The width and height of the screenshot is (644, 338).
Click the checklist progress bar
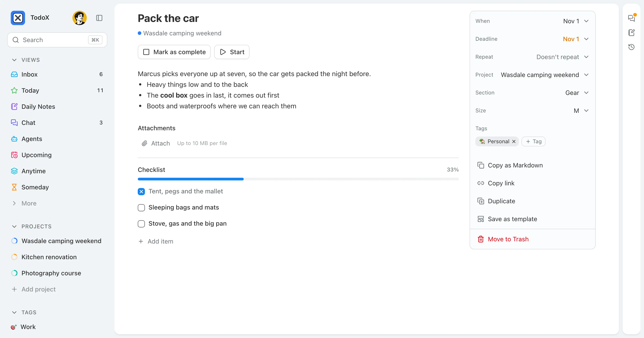click(x=298, y=179)
